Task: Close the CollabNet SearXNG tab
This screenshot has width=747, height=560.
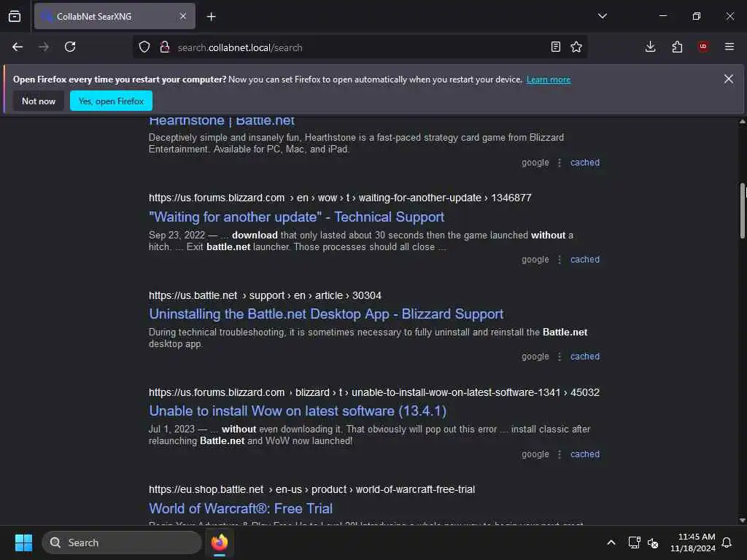Action: click(183, 16)
